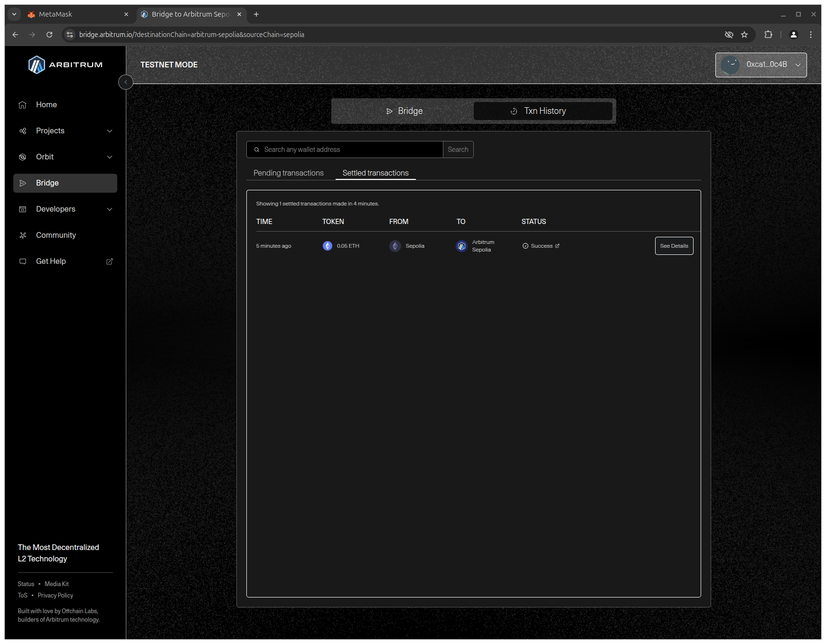Click the 0.05 ETH amount
The image size is (826, 644).
(348, 246)
